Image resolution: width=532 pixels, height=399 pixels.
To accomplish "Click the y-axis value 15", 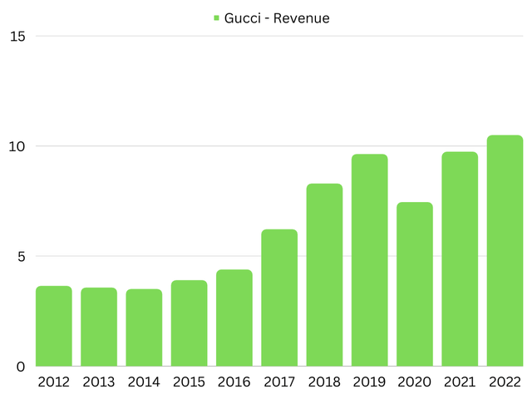I will click(17, 37).
